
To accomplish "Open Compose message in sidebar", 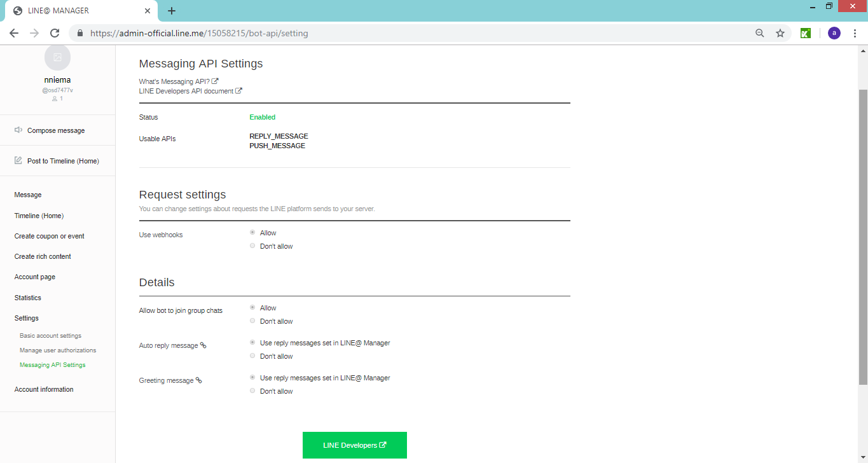I will 56,130.
